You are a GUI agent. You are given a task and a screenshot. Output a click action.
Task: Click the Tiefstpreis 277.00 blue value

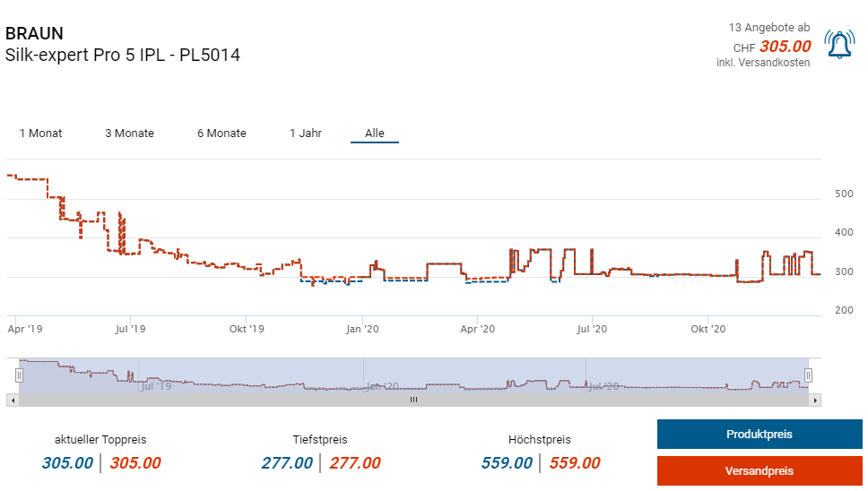coord(287,463)
